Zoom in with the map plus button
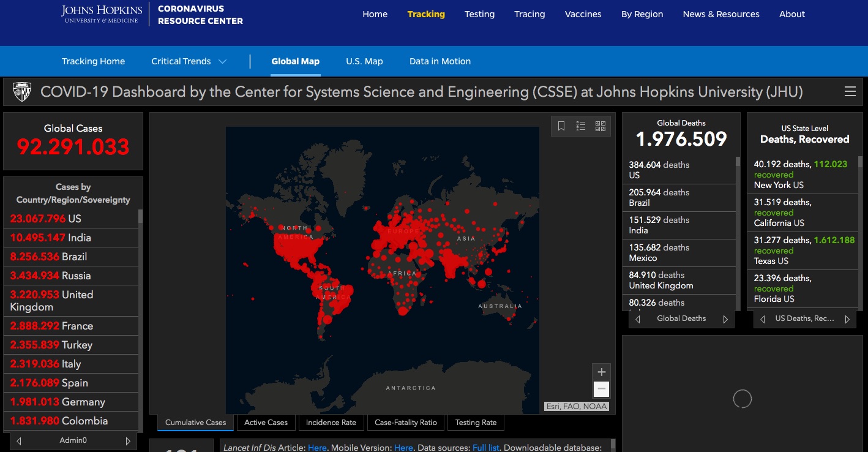This screenshot has height=452, width=868. pos(601,372)
